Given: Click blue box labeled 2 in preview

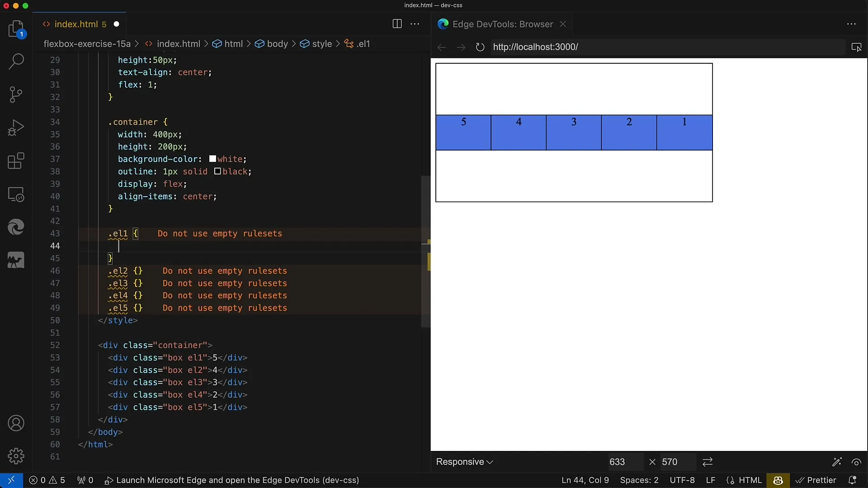Looking at the screenshot, I should pyautogui.click(x=629, y=132).
